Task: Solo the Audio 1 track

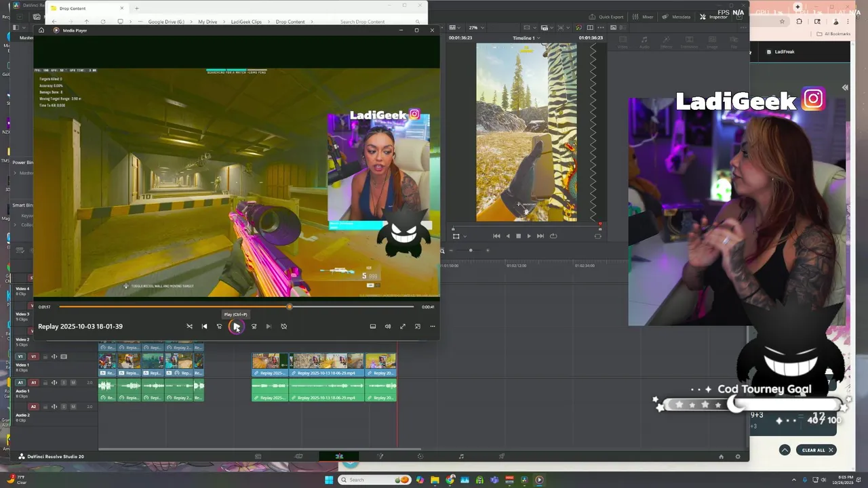Action: [x=64, y=382]
